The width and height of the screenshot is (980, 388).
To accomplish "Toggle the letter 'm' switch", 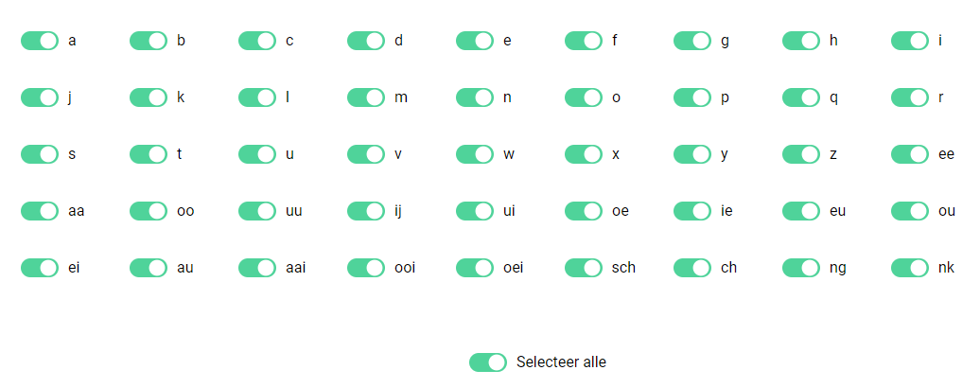I will coord(366,97).
